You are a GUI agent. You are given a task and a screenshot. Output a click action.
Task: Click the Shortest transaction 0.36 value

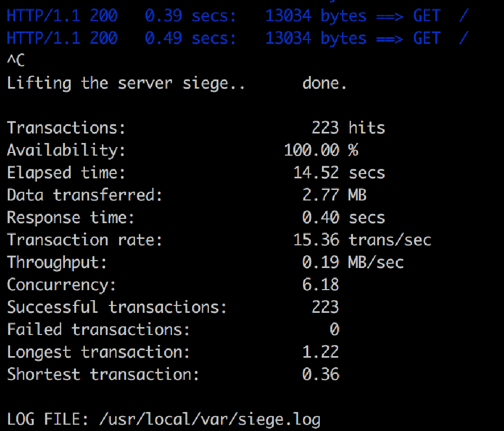point(320,375)
